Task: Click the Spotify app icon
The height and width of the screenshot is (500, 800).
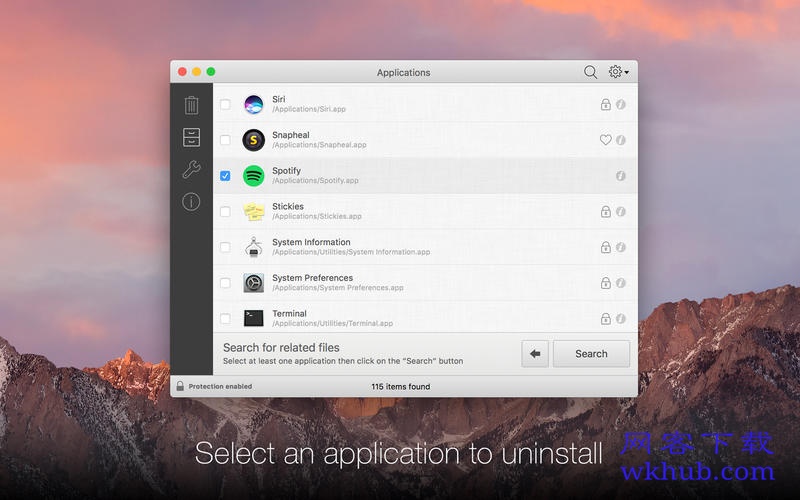Action: pyautogui.click(x=254, y=176)
